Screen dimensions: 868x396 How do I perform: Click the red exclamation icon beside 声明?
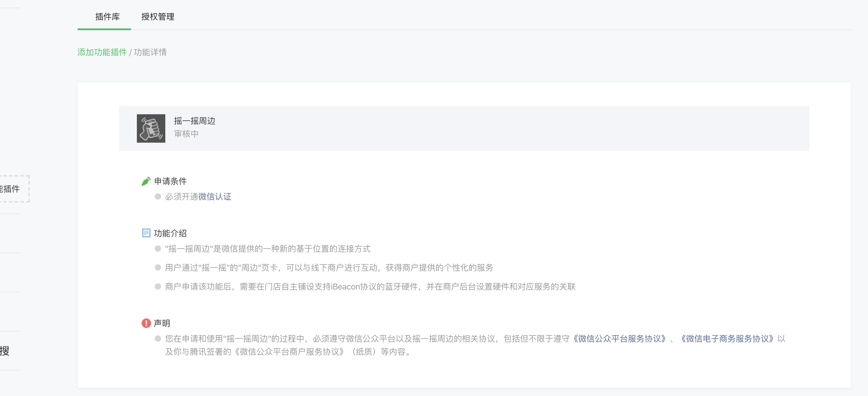[x=146, y=323]
